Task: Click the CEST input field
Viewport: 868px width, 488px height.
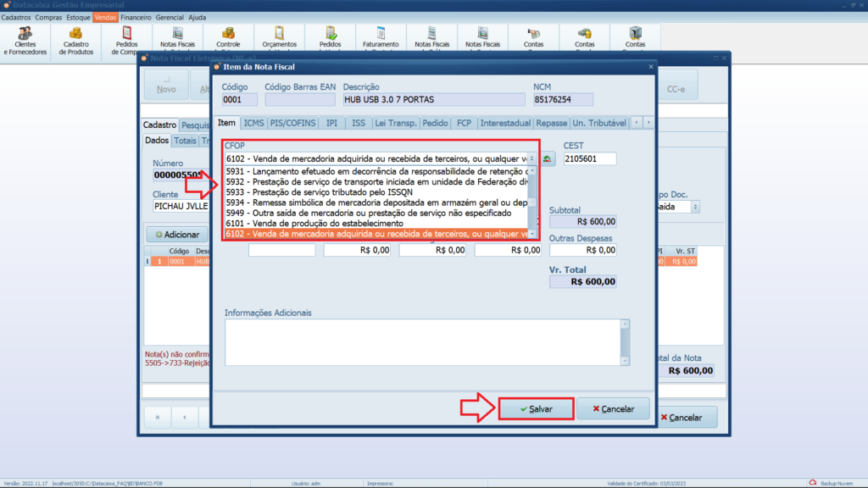Action: click(x=590, y=158)
